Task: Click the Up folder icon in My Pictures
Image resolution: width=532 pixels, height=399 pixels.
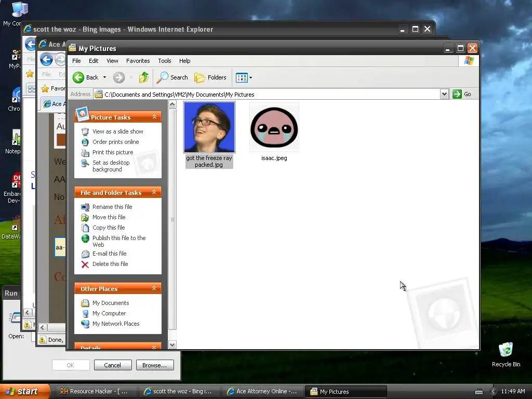Action: [143, 77]
